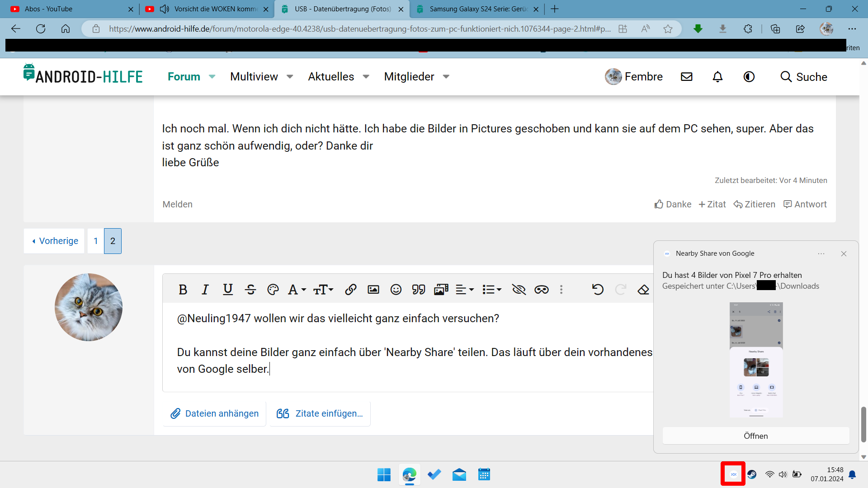This screenshot has width=868, height=488.
Task: Go to Android-Hilfe home logo
Action: tap(83, 74)
